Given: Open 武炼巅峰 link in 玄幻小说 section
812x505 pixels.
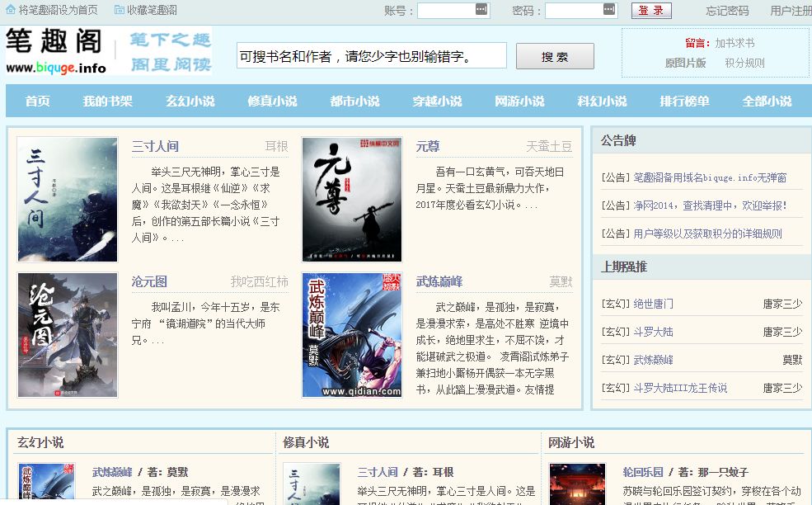Looking at the screenshot, I should pyautogui.click(x=112, y=472).
